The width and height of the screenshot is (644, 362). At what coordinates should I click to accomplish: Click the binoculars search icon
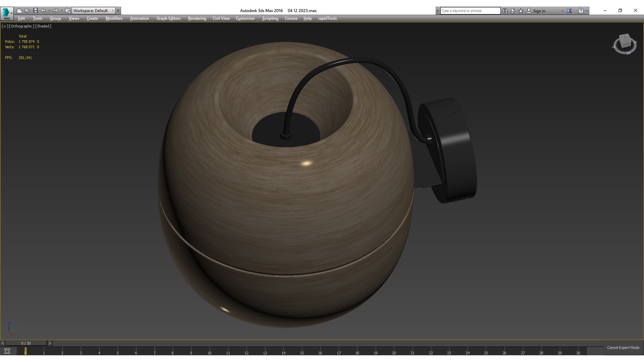pos(505,11)
